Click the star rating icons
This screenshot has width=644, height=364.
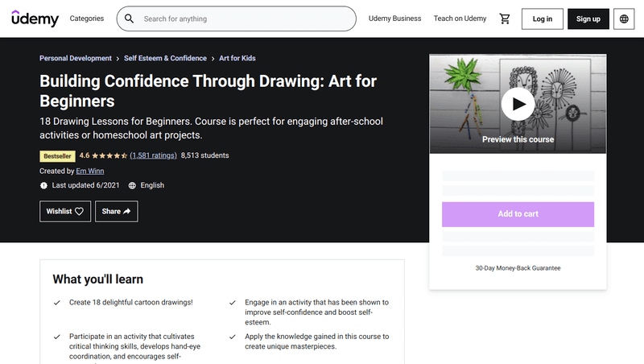tap(109, 155)
